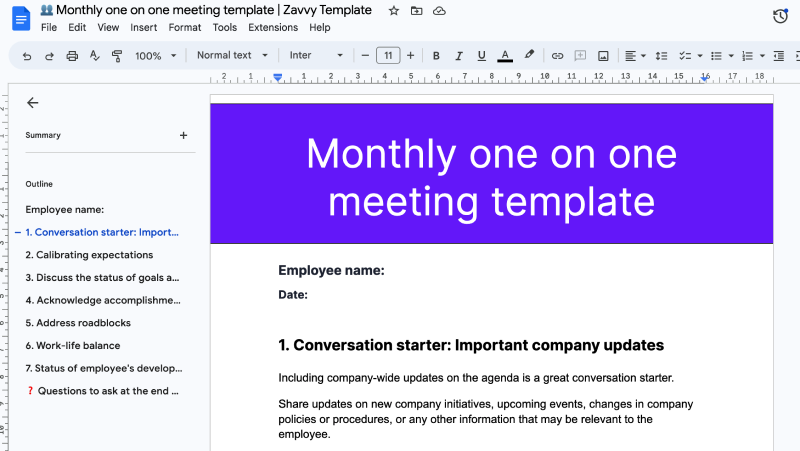Toggle italic formatting

pos(458,56)
